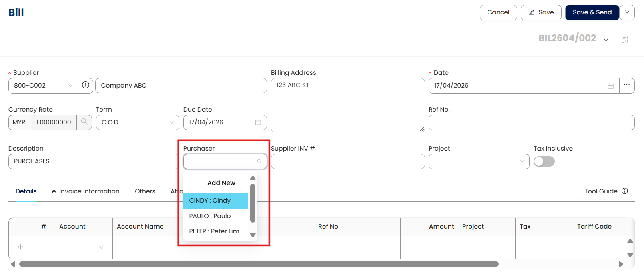Viewport: 644px width, 275px height.
Task: Click the three-dots button beside Date
Action: tap(626, 85)
